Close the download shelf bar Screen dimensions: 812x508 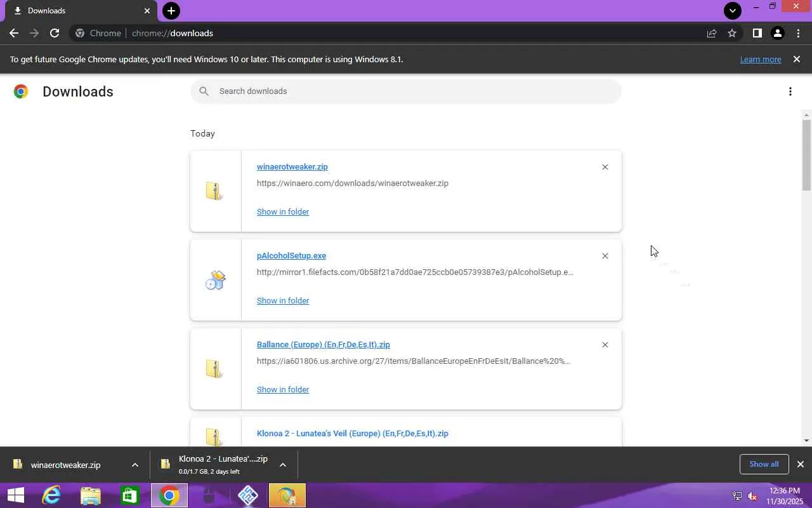801,464
